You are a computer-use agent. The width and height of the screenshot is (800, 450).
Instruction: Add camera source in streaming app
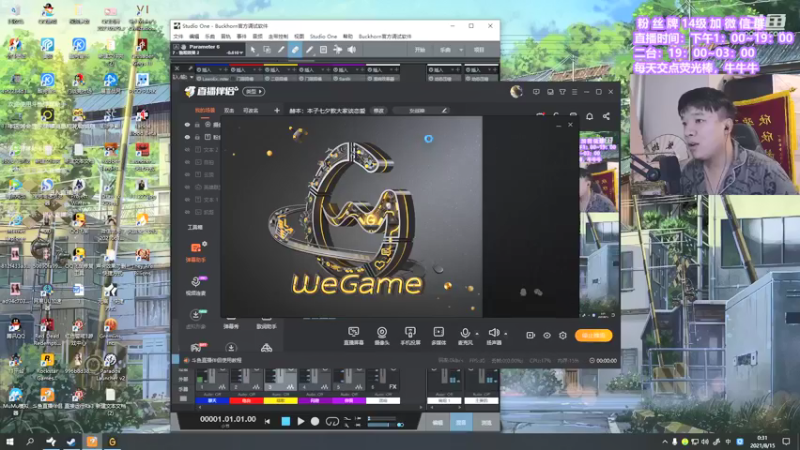click(382, 336)
